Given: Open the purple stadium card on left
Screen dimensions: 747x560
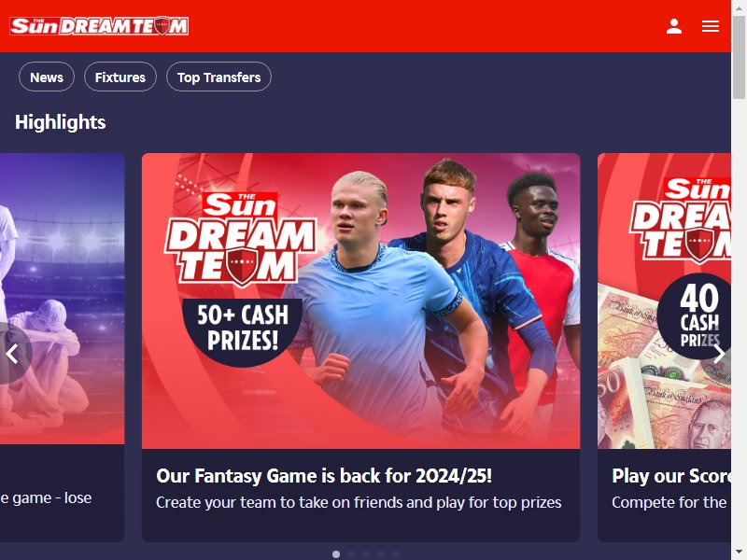Looking at the screenshot, I should (62, 299).
